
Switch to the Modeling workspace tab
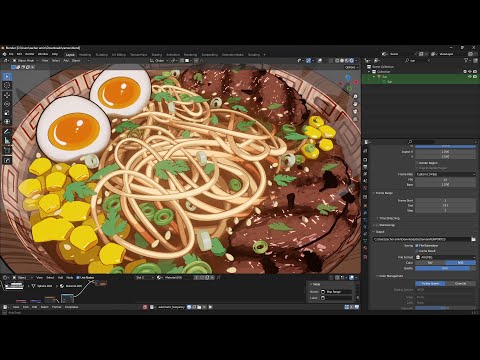click(x=85, y=54)
